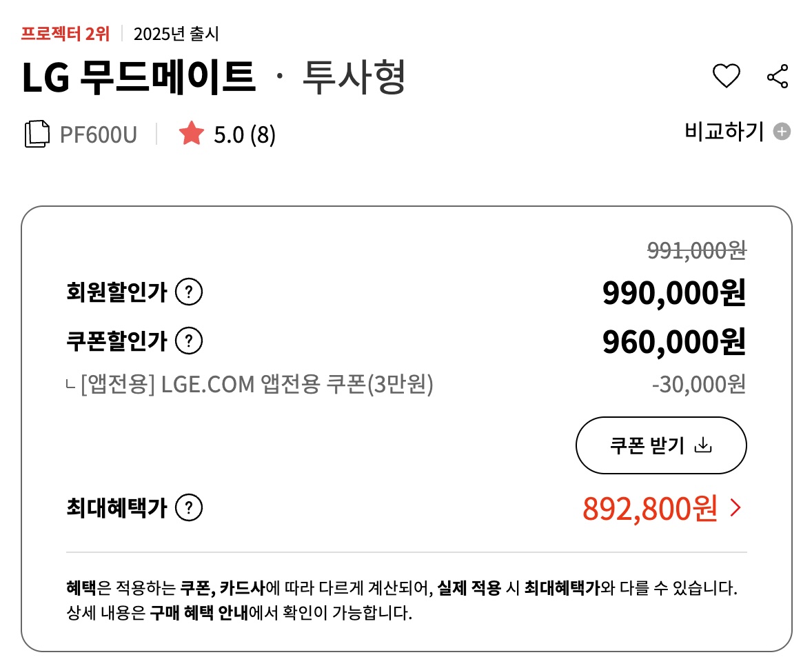Viewport: 812px width, 666px height.
Task: Copy model name with icon beside PF600U
Action: point(37,134)
